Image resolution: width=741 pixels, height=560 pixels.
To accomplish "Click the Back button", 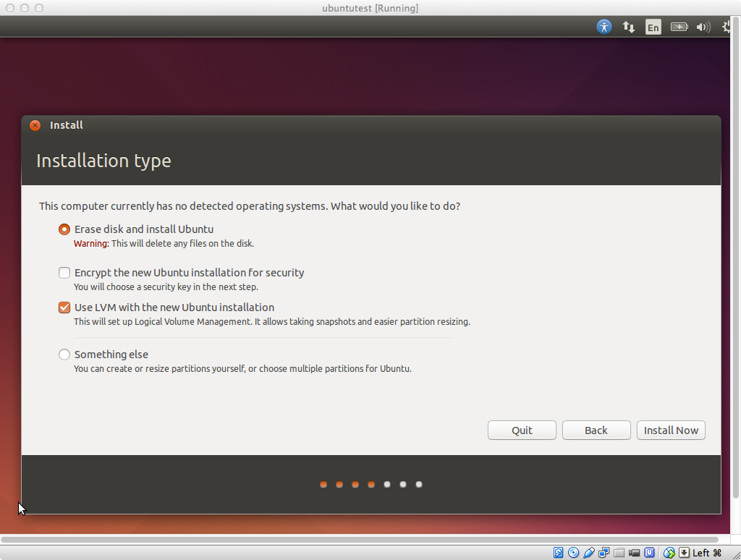I will [596, 430].
